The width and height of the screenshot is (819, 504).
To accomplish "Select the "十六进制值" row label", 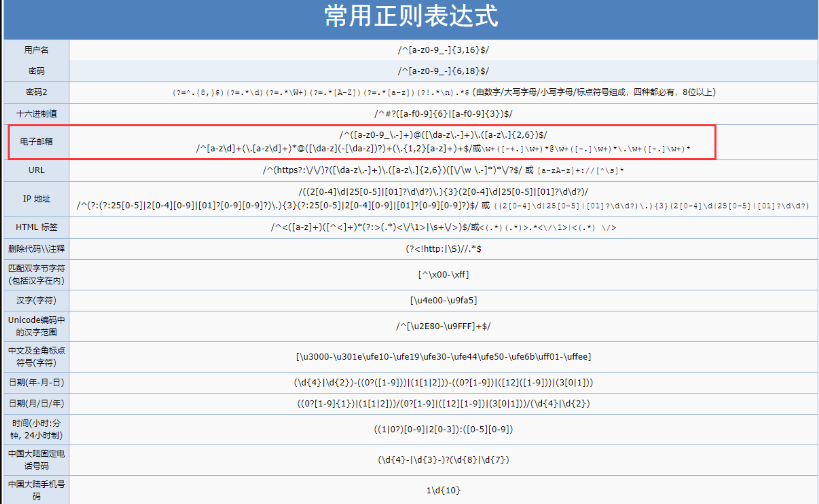I will 36,114.
